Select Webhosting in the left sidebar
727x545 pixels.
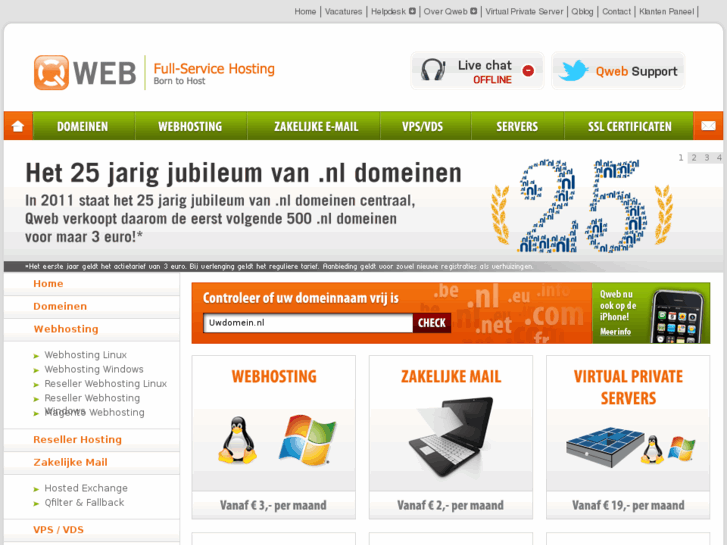point(66,329)
